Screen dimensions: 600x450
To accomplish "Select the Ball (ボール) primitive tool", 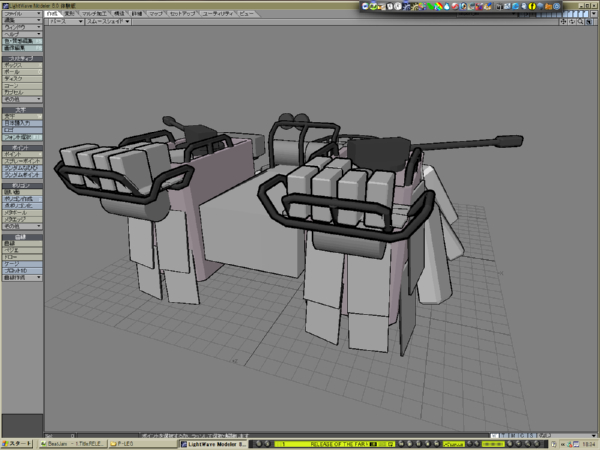I will coord(22,72).
